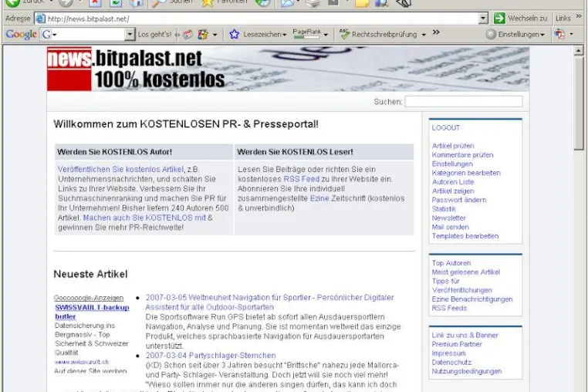Click the PageRank indicator bar

[x=307, y=34]
